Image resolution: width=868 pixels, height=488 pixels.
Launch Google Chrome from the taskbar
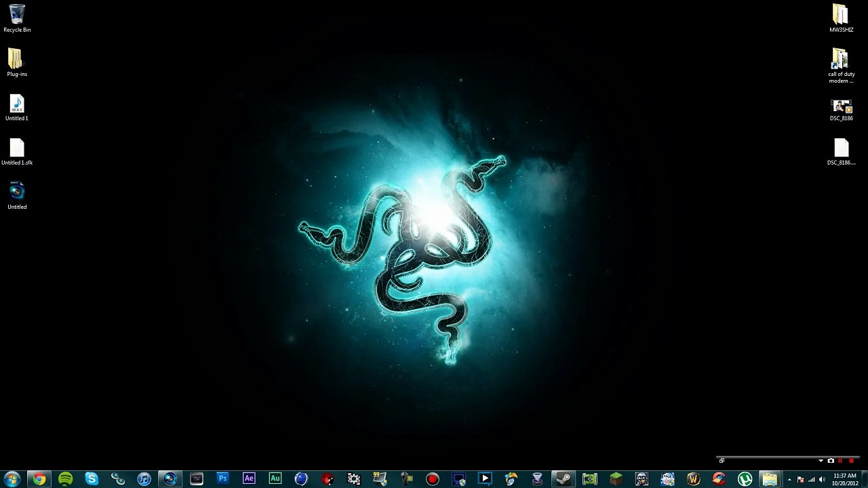[x=39, y=479]
